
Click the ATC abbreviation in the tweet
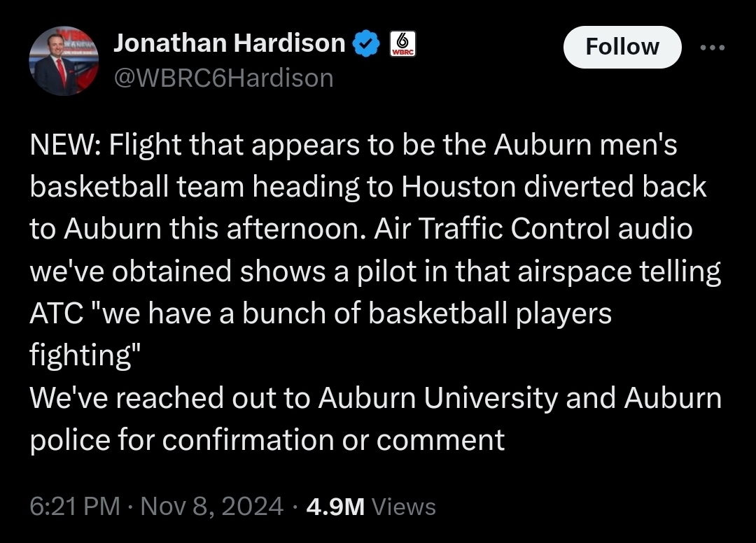point(59,313)
